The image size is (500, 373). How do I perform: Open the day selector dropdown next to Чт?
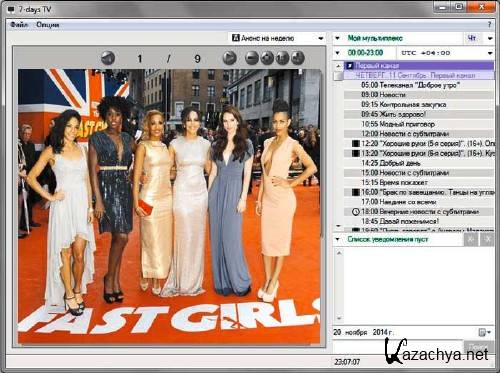pos(490,39)
